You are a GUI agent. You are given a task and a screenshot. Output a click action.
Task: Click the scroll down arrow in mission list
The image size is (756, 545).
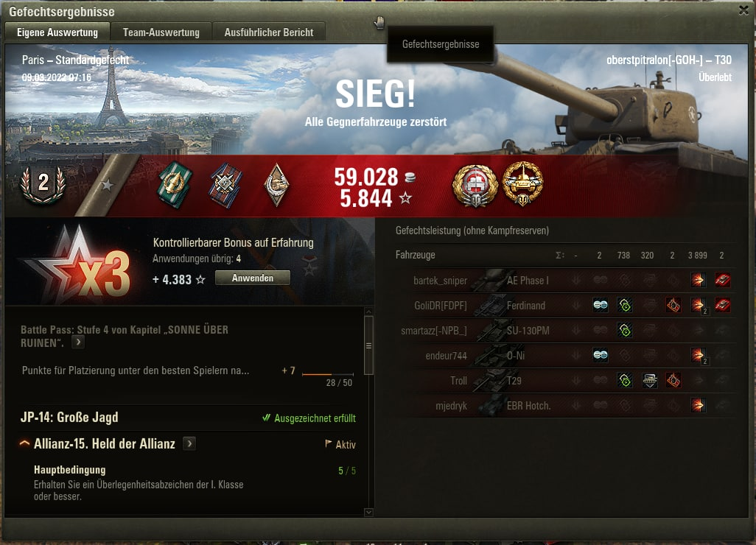click(x=369, y=513)
